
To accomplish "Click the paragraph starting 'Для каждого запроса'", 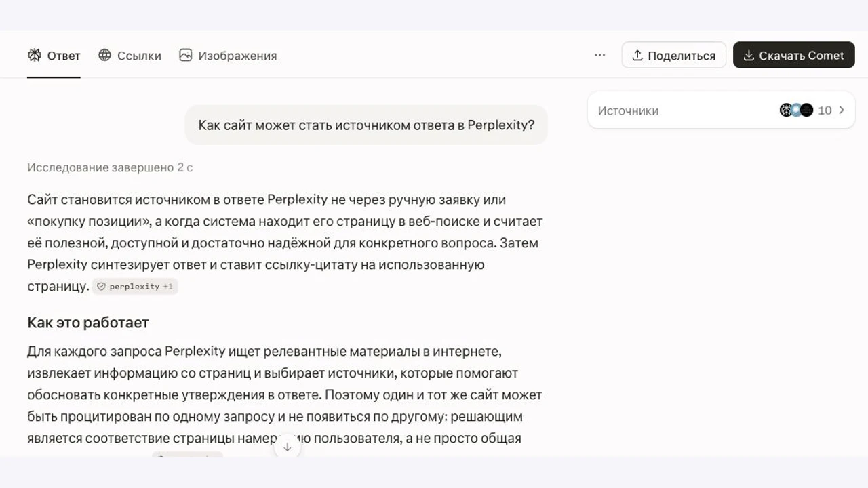I will (285, 394).
